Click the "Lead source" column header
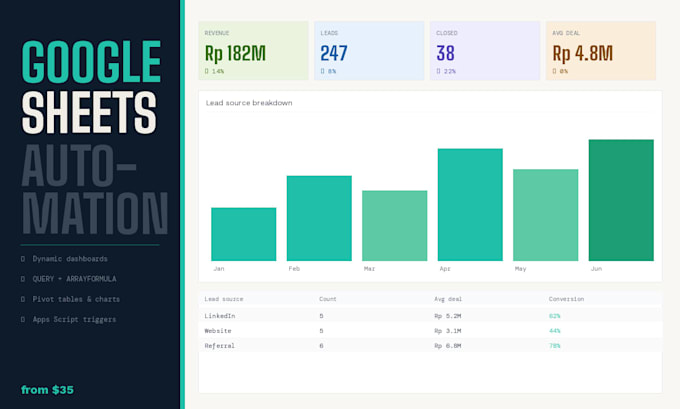The width and height of the screenshot is (680, 409). [224, 299]
